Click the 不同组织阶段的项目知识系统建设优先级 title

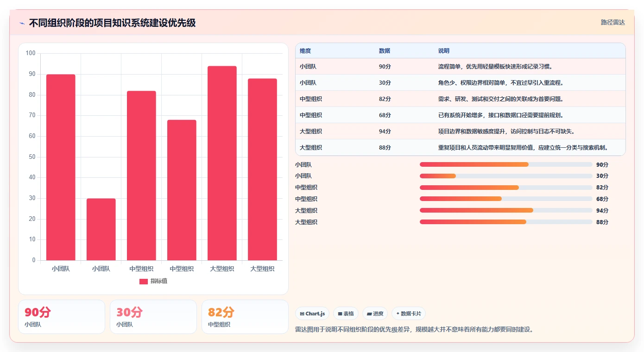click(x=112, y=23)
